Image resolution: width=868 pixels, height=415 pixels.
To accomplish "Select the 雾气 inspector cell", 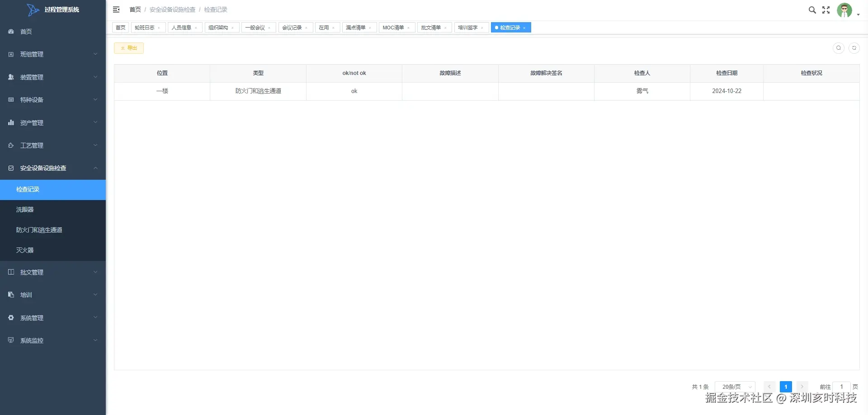I will (x=642, y=91).
